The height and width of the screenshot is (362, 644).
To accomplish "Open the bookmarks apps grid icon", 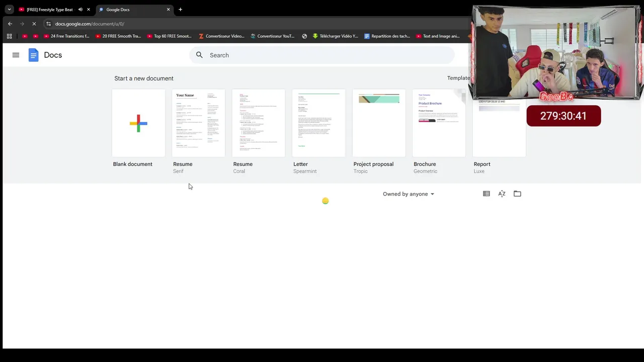I will coord(9,36).
